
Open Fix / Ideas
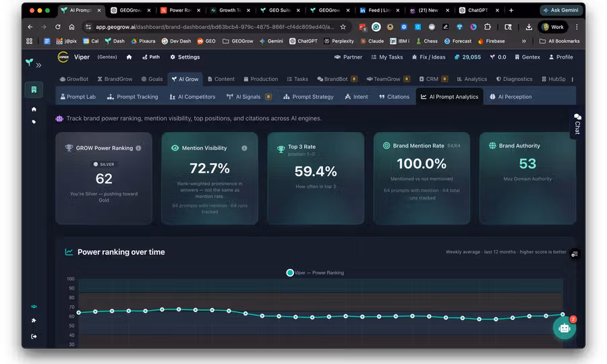tap(428, 57)
